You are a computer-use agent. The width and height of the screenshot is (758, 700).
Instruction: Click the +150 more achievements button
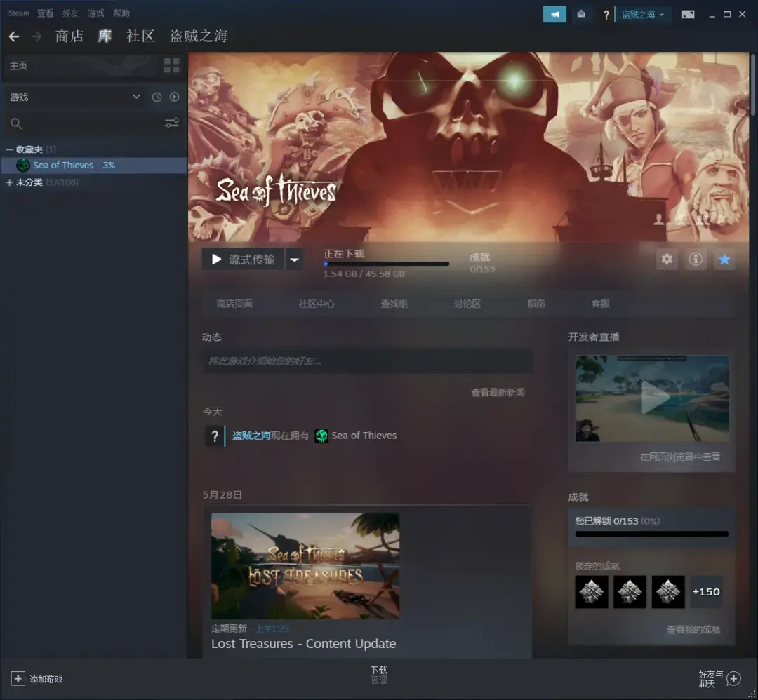pyautogui.click(x=706, y=592)
